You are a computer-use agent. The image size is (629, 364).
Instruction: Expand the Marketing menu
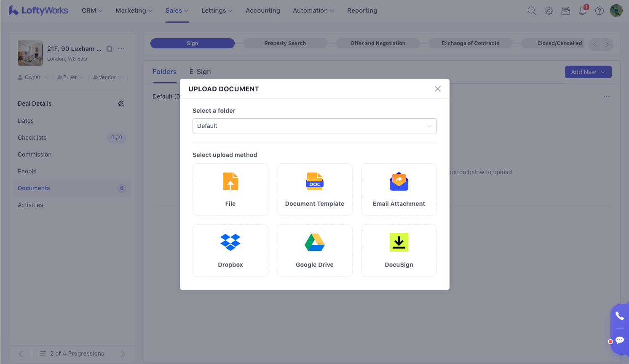[134, 11]
